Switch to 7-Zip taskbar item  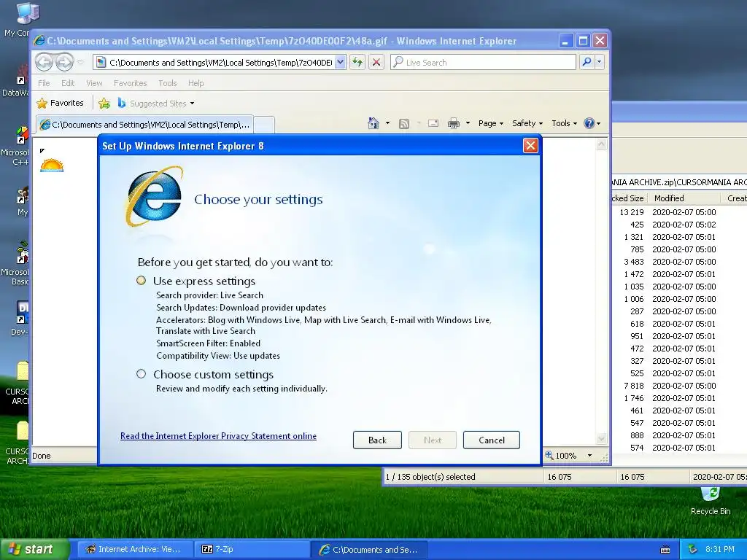[252, 549]
